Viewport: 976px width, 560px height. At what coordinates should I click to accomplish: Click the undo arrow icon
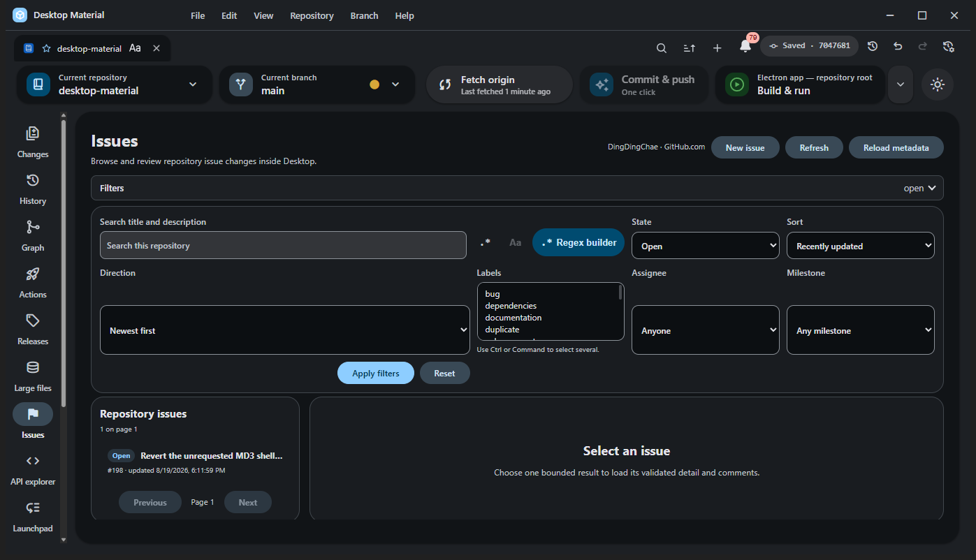coord(898,46)
